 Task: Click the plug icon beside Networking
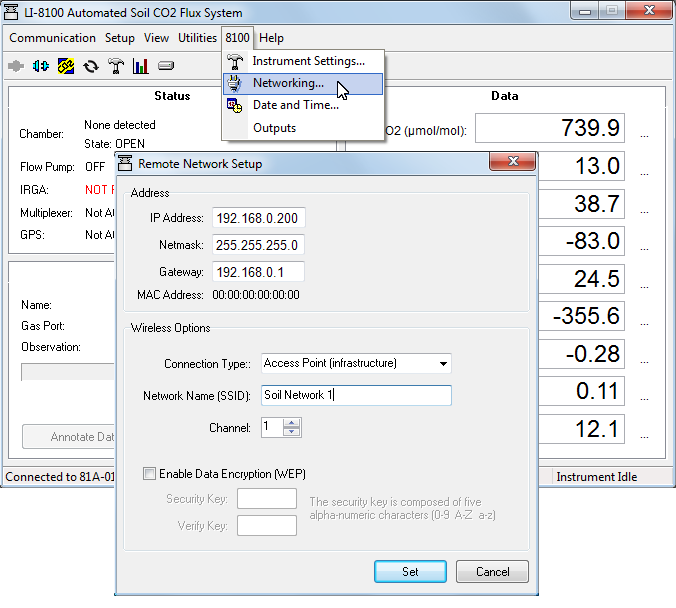(x=235, y=84)
